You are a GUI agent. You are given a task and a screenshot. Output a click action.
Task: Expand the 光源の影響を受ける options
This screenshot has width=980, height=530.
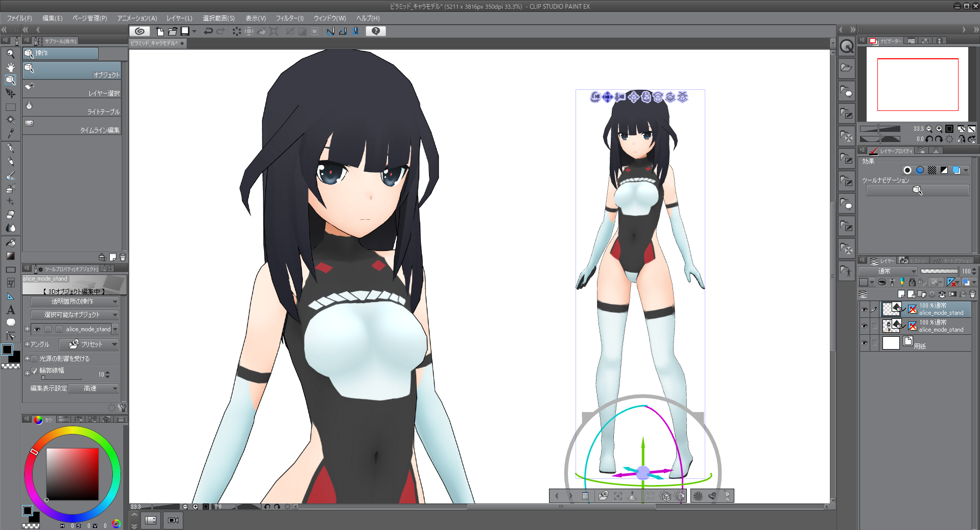tap(27, 359)
